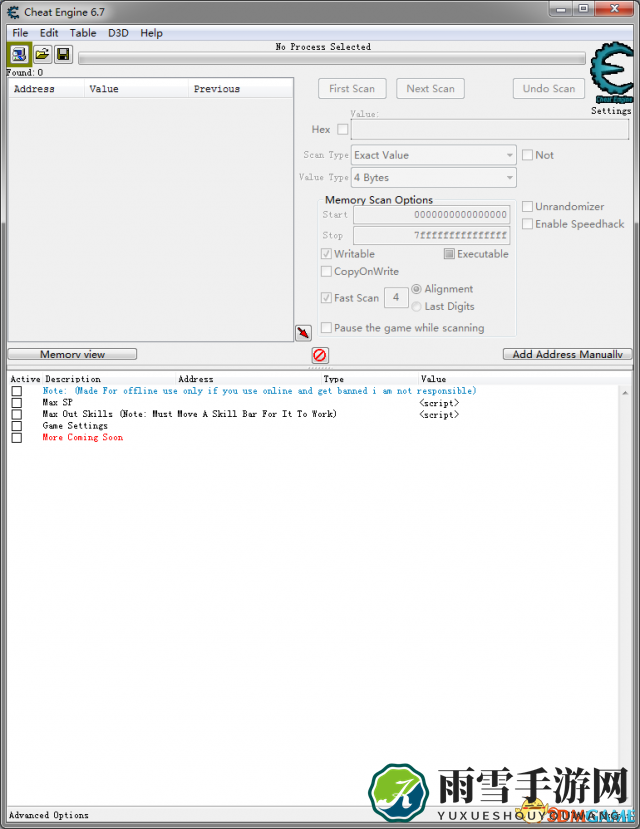Activate the Max SP checkbox

point(17,403)
